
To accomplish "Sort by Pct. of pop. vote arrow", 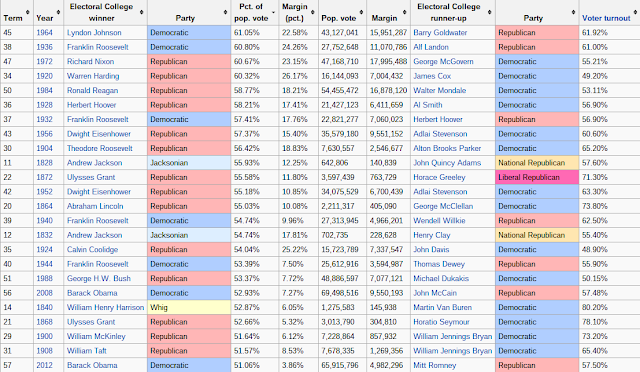I will [x=273, y=13].
